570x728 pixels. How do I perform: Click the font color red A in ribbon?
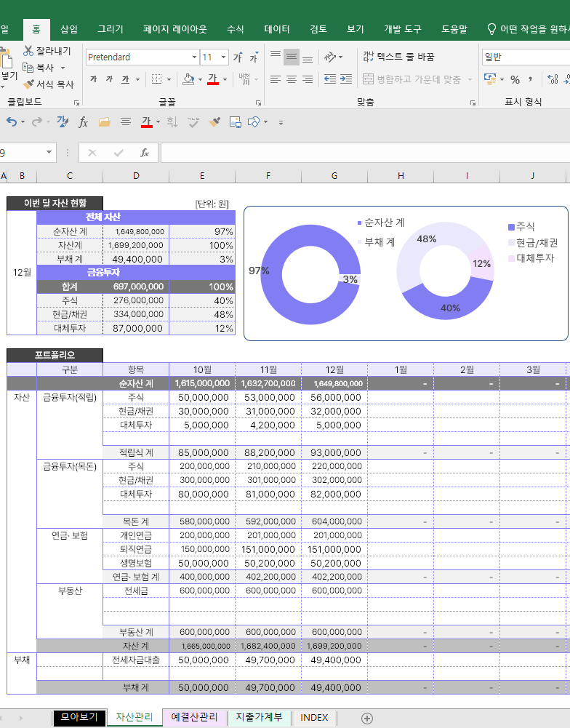coord(212,79)
